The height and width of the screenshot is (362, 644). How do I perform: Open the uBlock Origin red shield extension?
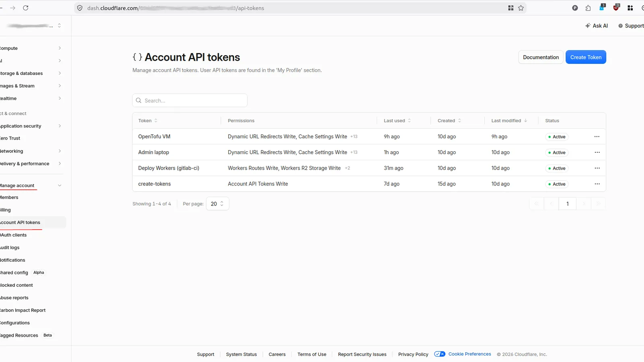pos(616,7)
